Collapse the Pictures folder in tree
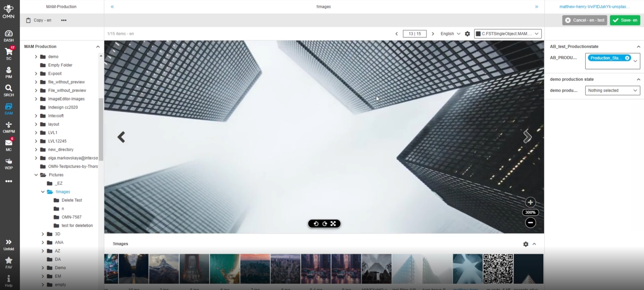The width and height of the screenshot is (644, 290). (x=36, y=175)
